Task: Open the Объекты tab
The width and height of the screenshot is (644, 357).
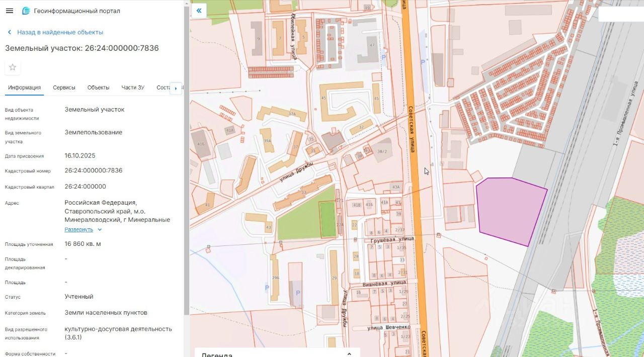Action: pyautogui.click(x=98, y=87)
